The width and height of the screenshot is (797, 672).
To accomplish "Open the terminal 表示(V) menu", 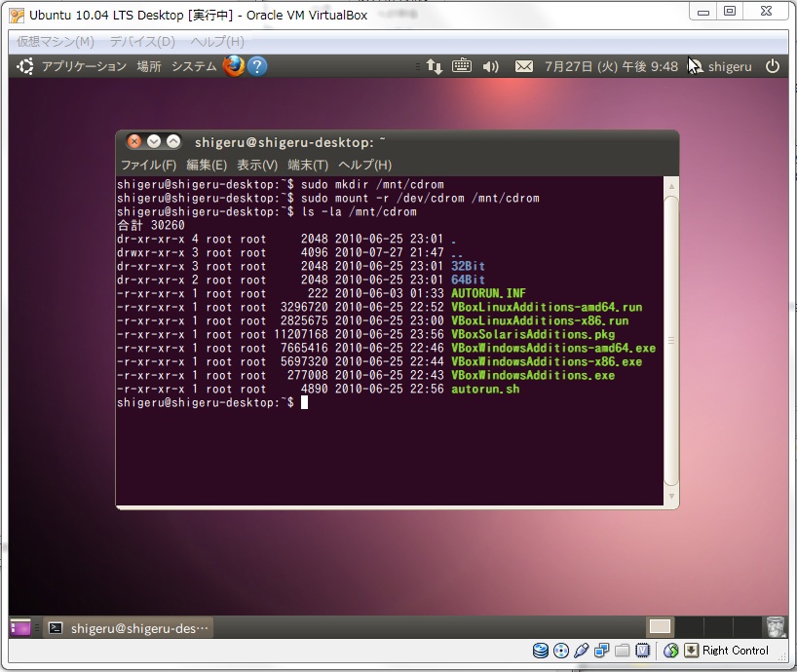I will coord(257,166).
